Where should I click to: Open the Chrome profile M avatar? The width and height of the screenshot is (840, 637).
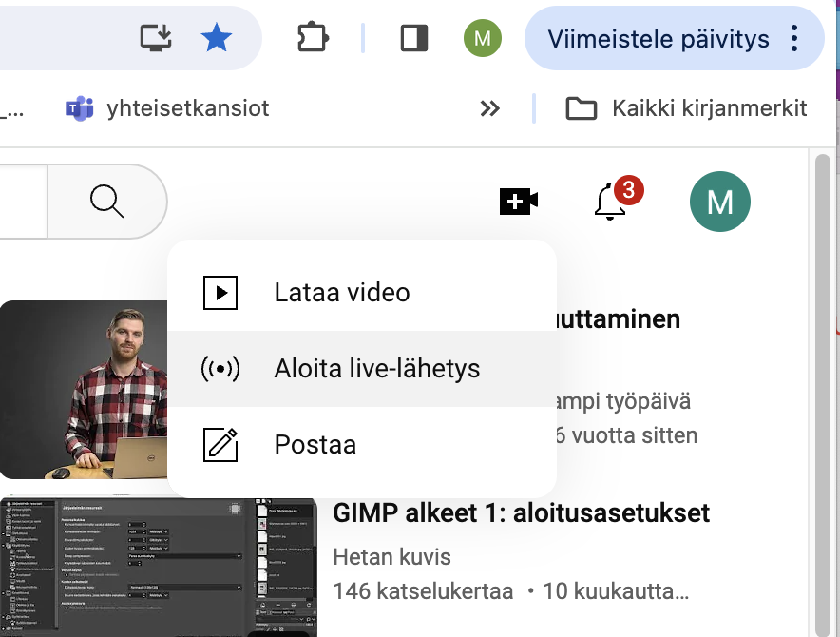482,38
